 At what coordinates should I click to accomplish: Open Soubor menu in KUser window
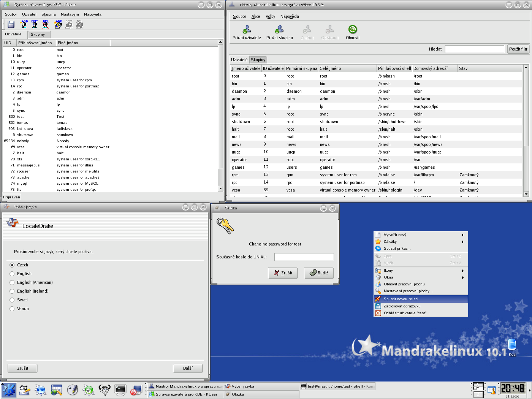(11, 14)
